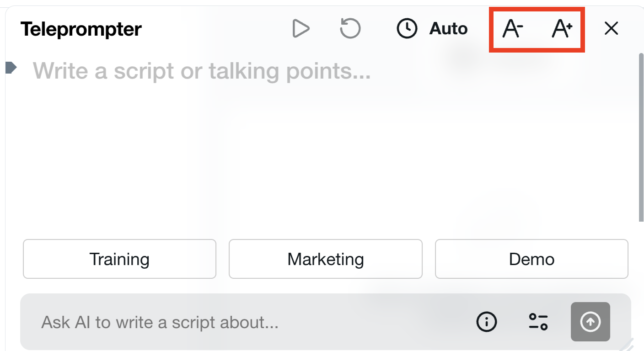
Task: Click the vertical scrollbar thumb of the script
Action: tap(640, 137)
